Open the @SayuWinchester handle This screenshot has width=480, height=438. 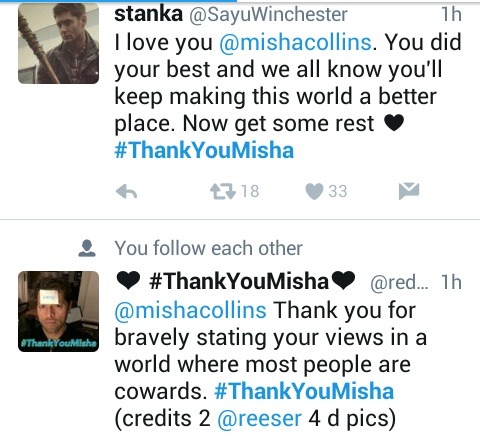268,15
